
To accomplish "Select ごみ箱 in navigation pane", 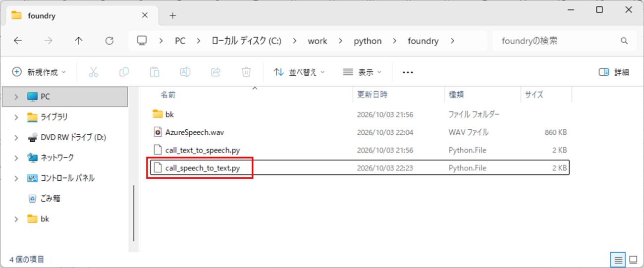I will [50, 198].
